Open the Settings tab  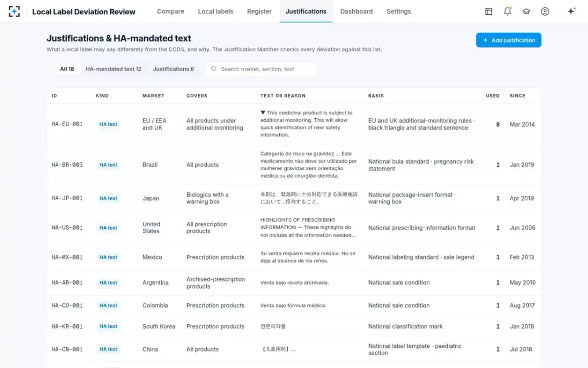399,11
